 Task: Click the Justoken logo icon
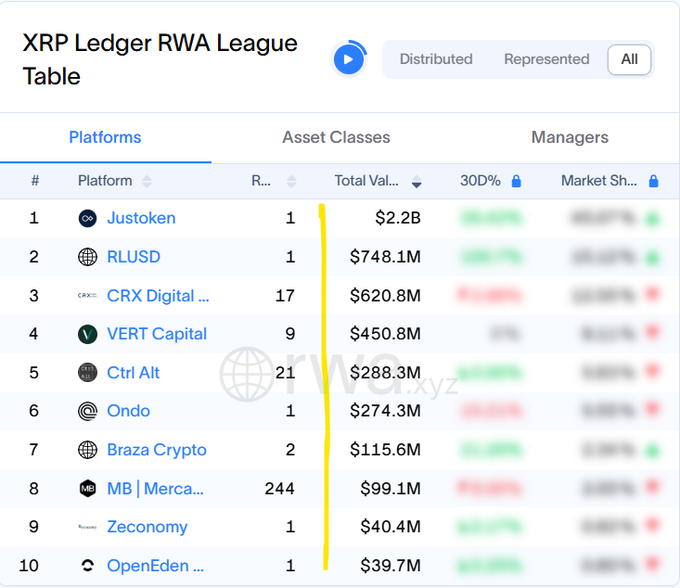[x=88, y=218]
